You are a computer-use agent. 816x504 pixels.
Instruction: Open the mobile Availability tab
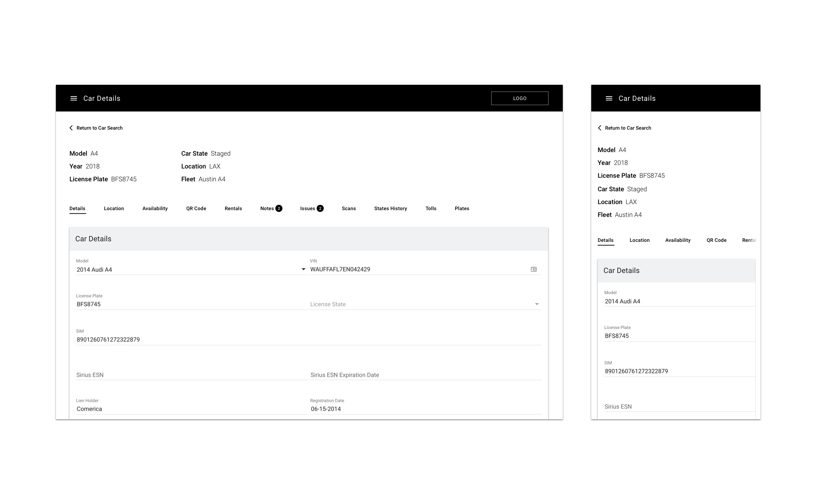pyautogui.click(x=678, y=240)
